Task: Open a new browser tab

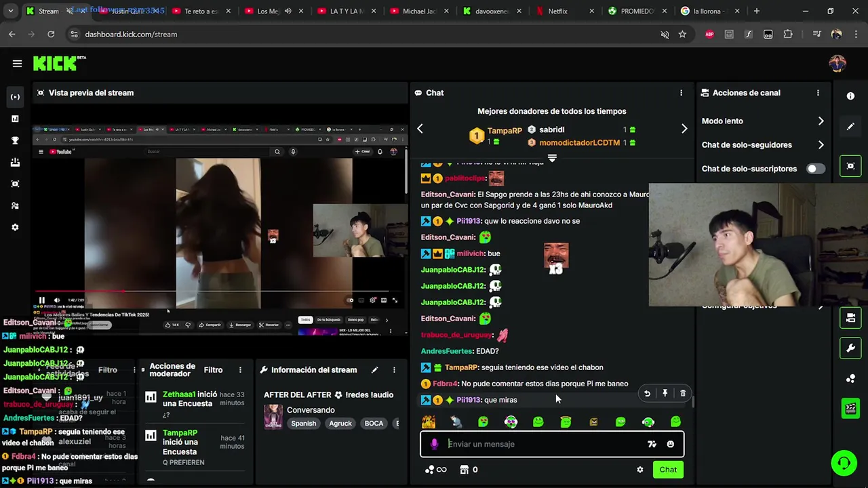Action: point(756,12)
